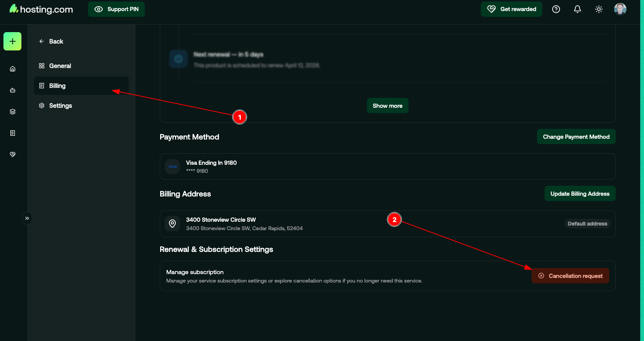This screenshot has width=644, height=341.
Task: Select the Billing menu item
Action: click(57, 86)
